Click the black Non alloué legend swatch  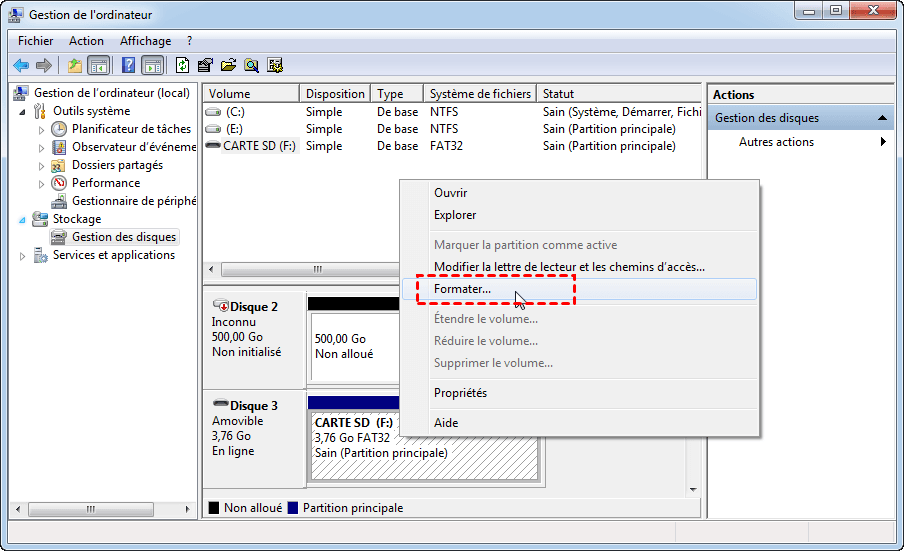click(214, 508)
